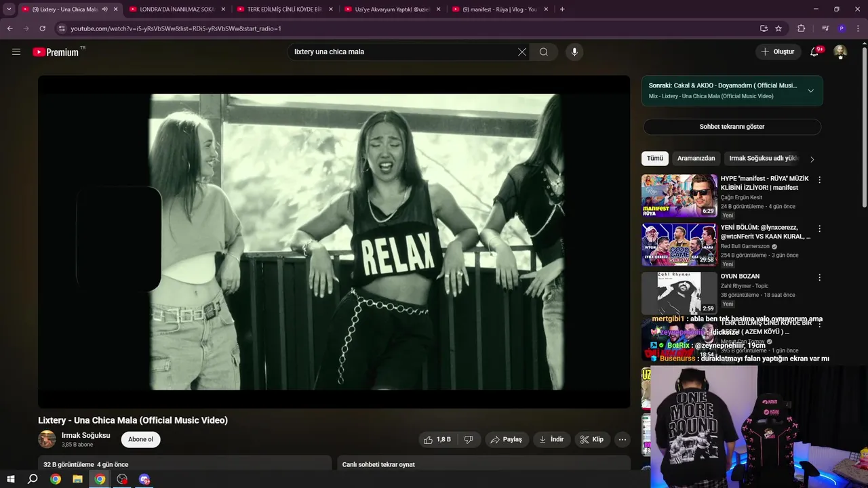868x488 pixels.
Task: Open the Red Bull Gamerszon channel
Action: (x=745, y=247)
